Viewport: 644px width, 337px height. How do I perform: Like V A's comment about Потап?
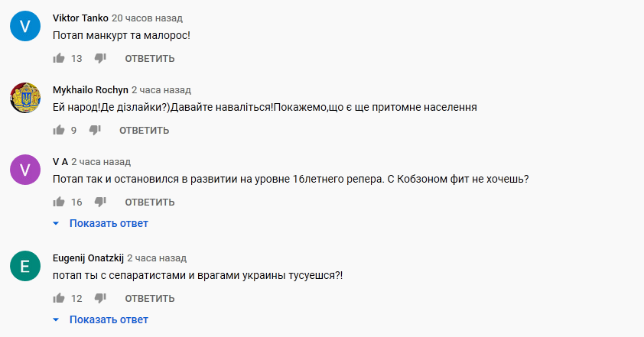(59, 202)
